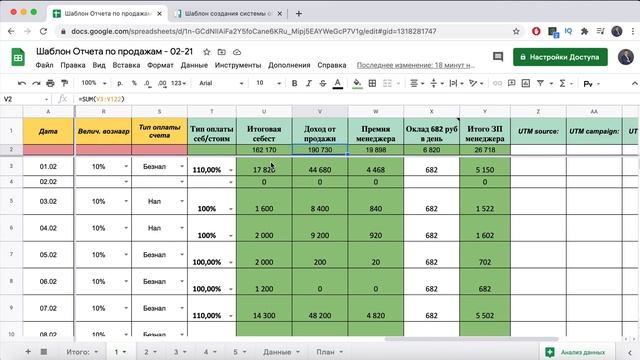Open the Формат menu
This screenshot has width=640, height=360.
[x=160, y=65]
